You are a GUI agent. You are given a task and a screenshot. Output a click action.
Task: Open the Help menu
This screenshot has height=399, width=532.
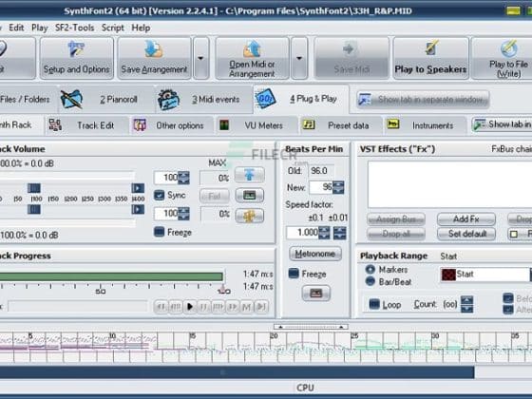coord(141,28)
